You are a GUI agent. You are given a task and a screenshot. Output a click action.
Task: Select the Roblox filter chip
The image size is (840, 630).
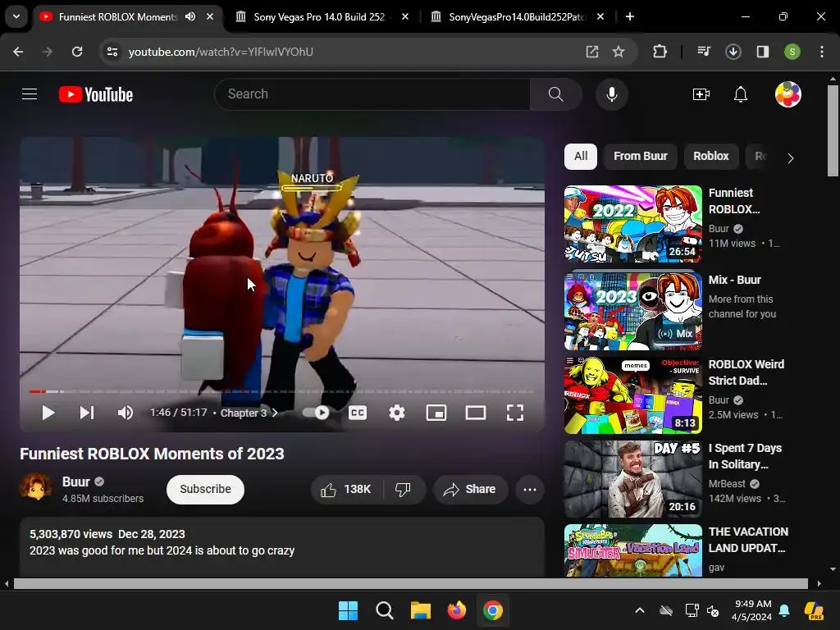pyautogui.click(x=711, y=156)
